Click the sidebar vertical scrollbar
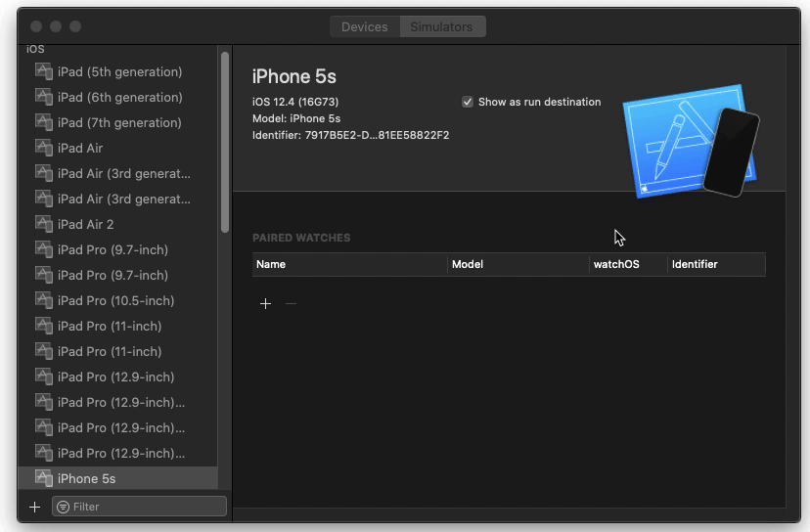Screen dimensions: 810x532 click(225, 143)
